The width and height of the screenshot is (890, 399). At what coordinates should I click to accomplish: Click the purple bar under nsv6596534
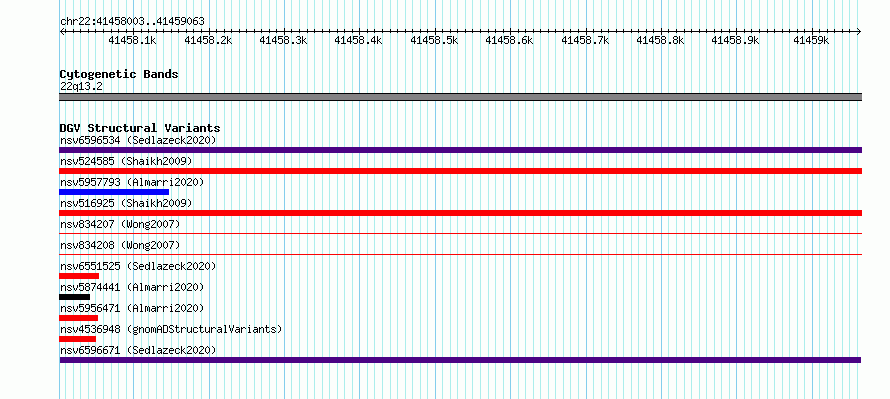460,150
